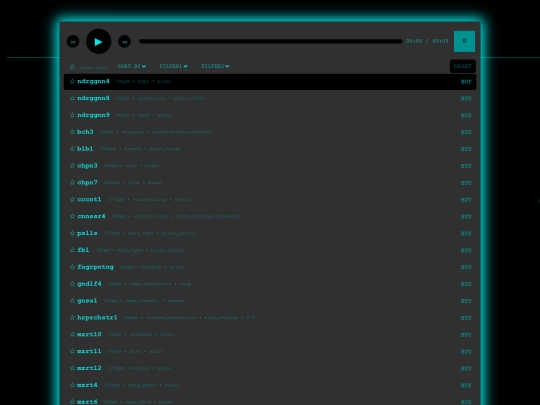Click BUY on the mzrt10 row
The width and height of the screenshot is (540, 405).
(466, 335)
